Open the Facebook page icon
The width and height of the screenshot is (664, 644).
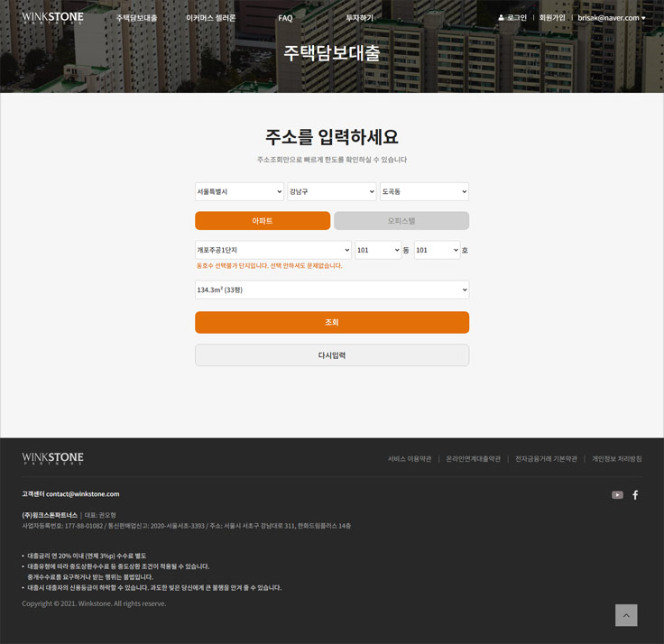tap(635, 494)
